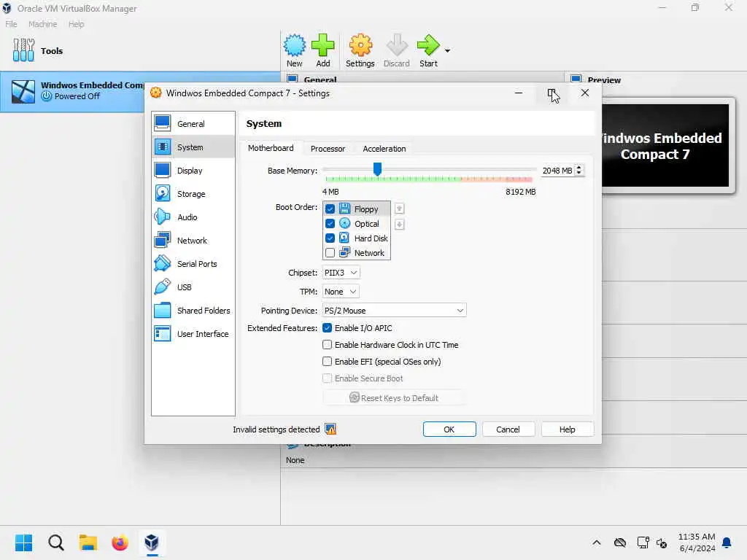Increase Base Memory with up stepper

578,168
